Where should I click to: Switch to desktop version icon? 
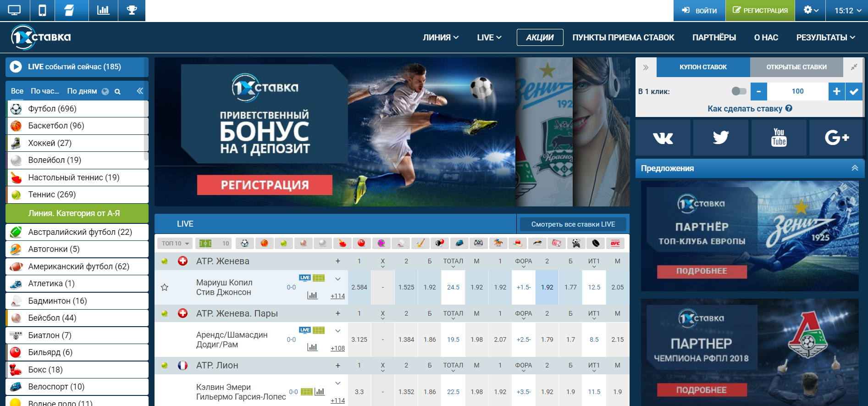[15, 10]
